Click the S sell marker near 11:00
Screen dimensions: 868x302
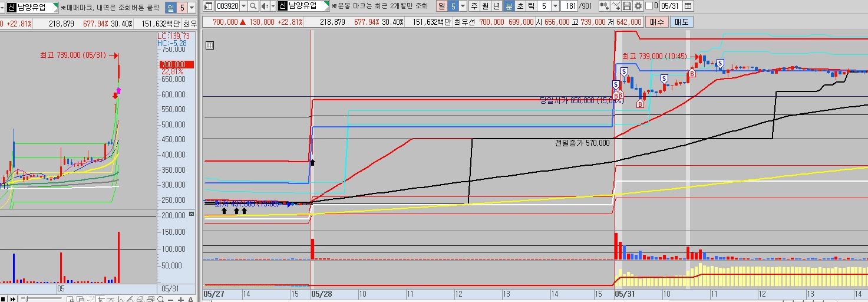(720, 63)
